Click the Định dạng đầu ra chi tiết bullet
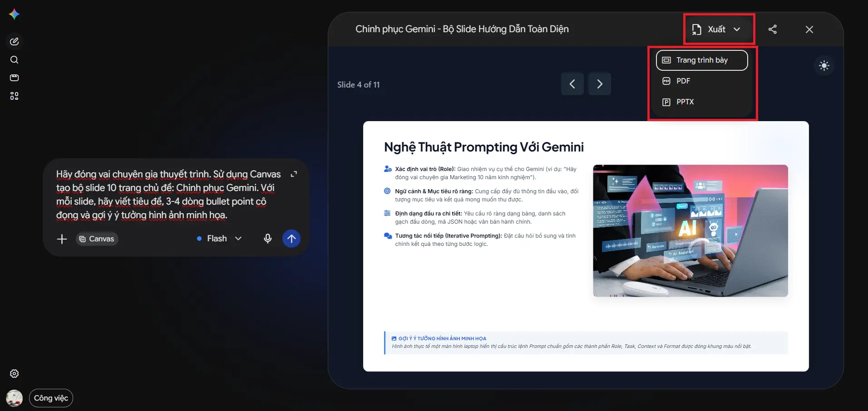868x411 pixels. click(480, 217)
